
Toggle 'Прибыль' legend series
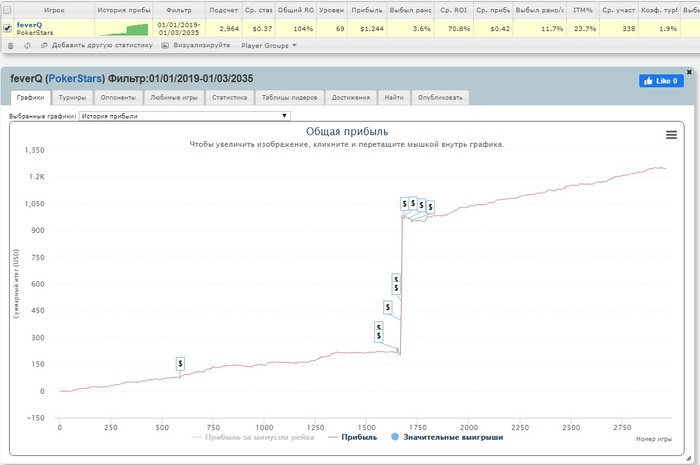point(352,437)
